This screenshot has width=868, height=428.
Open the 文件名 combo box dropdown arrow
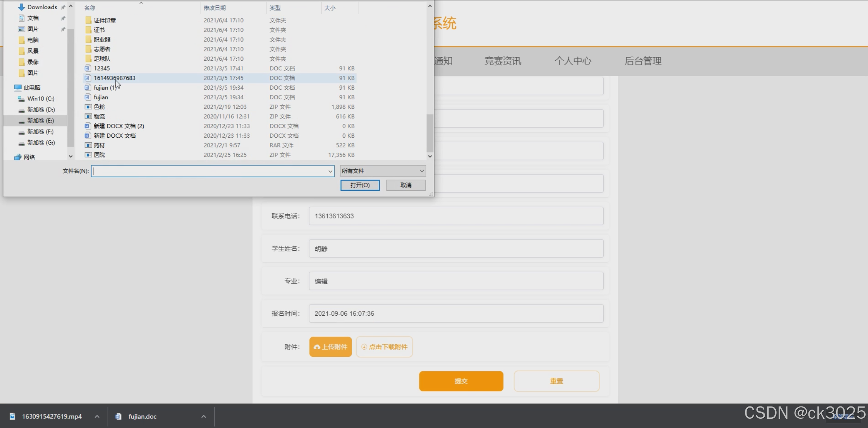point(330,171)
